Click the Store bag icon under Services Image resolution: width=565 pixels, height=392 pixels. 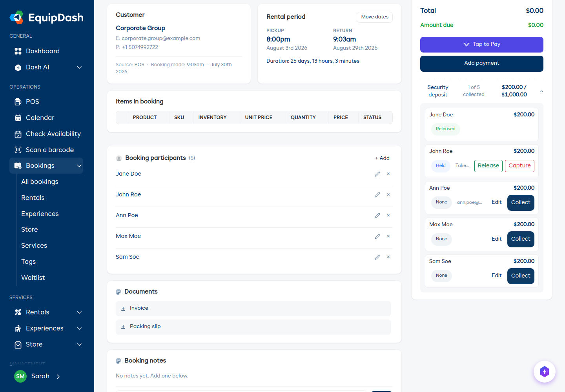[18, 345]
